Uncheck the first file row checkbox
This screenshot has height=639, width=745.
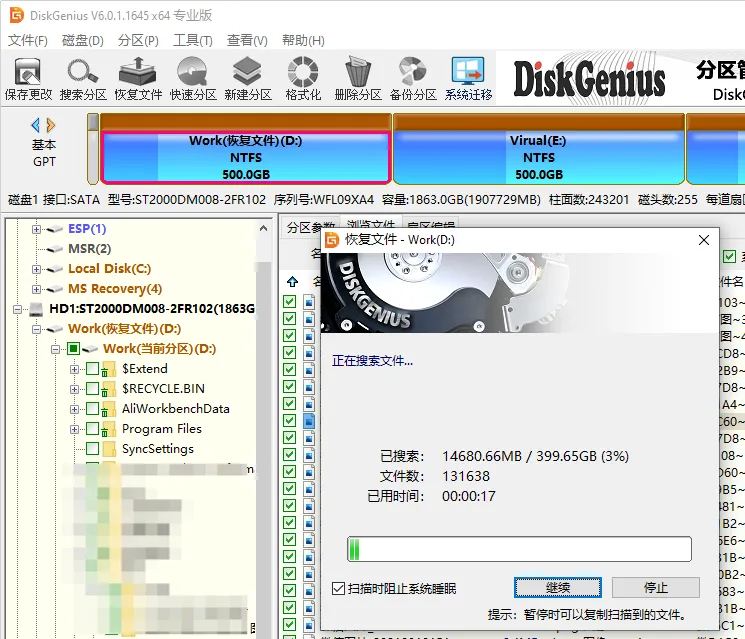point(289,301)
